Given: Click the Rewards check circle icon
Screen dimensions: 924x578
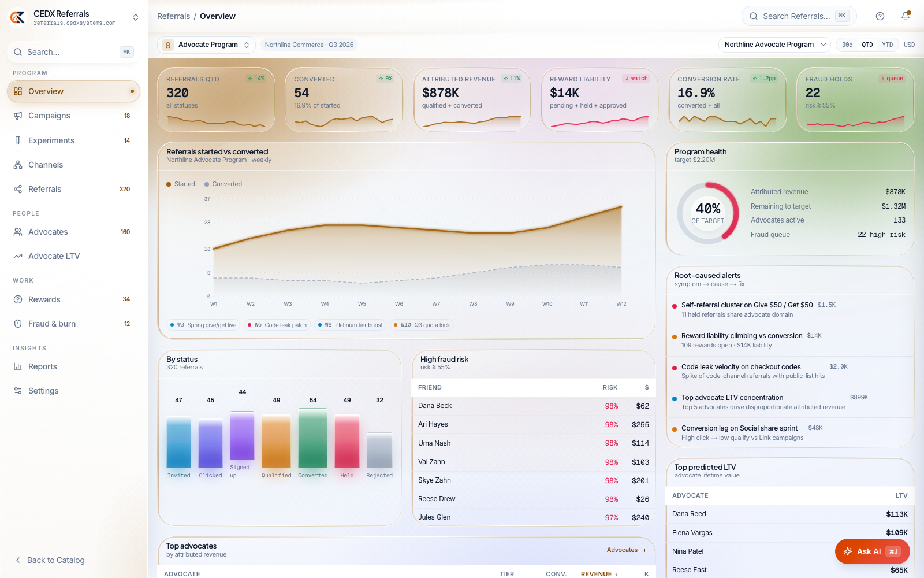Looking at the screenshot, I should click(x=18, y=299).
